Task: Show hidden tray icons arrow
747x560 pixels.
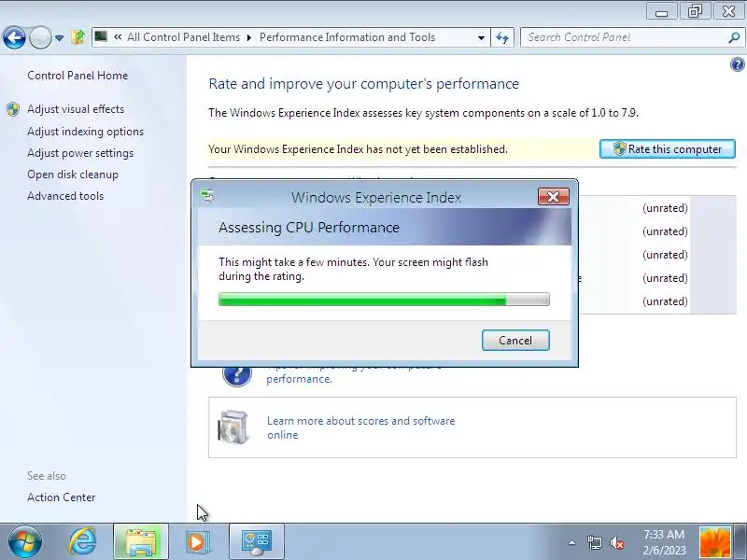Action: pos(571,542)
